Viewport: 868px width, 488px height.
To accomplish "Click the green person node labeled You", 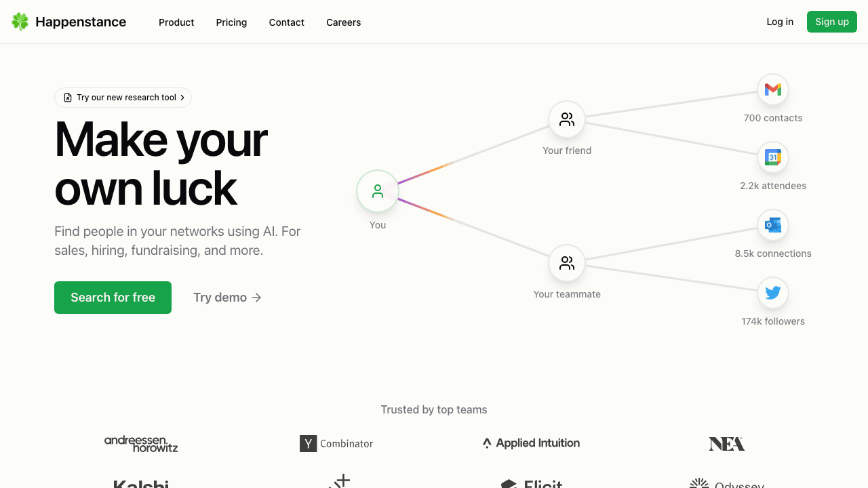I will (377, 191).
